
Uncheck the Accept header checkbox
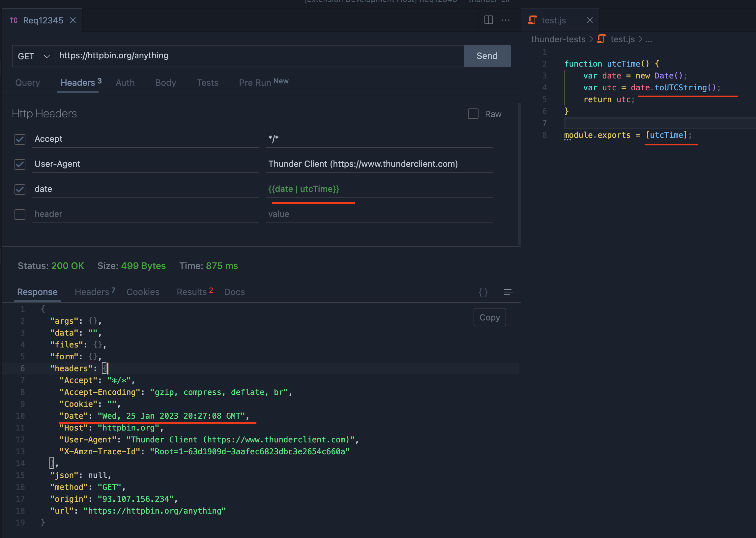tap(20, 139)
